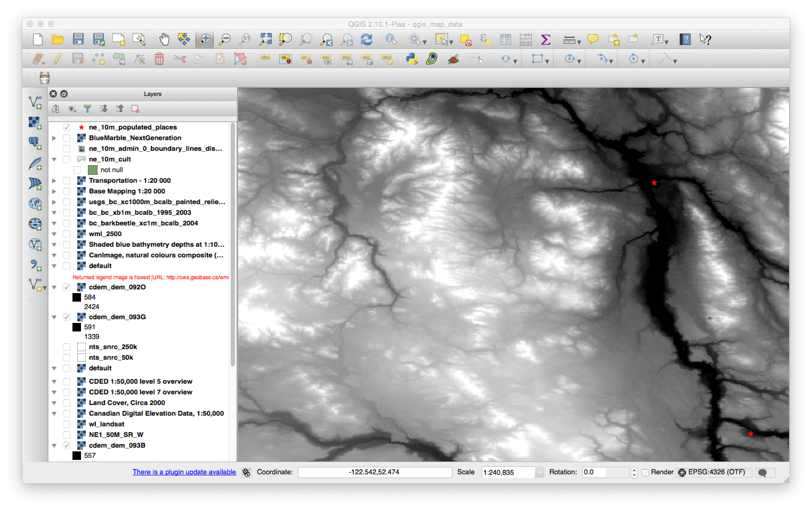Click the Save Project floppy icon

(78, 39)
